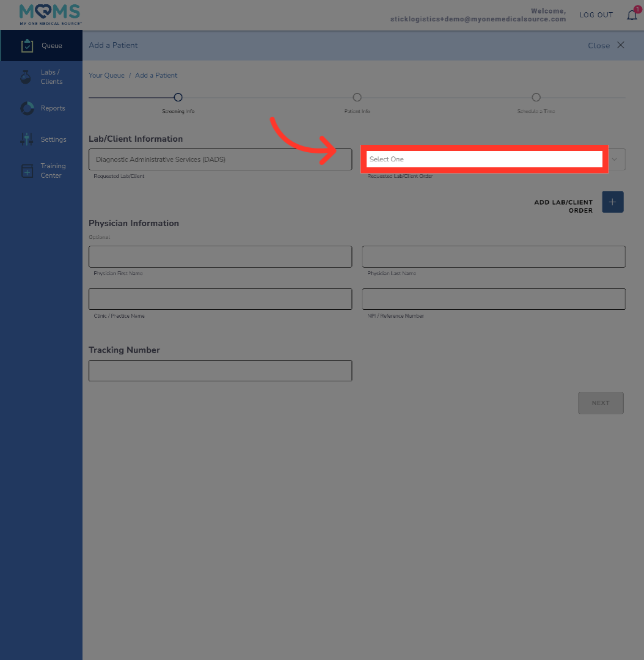The image size is (644, 660).
Task: Open the Settings sliders icon
Action: (27, 139)
